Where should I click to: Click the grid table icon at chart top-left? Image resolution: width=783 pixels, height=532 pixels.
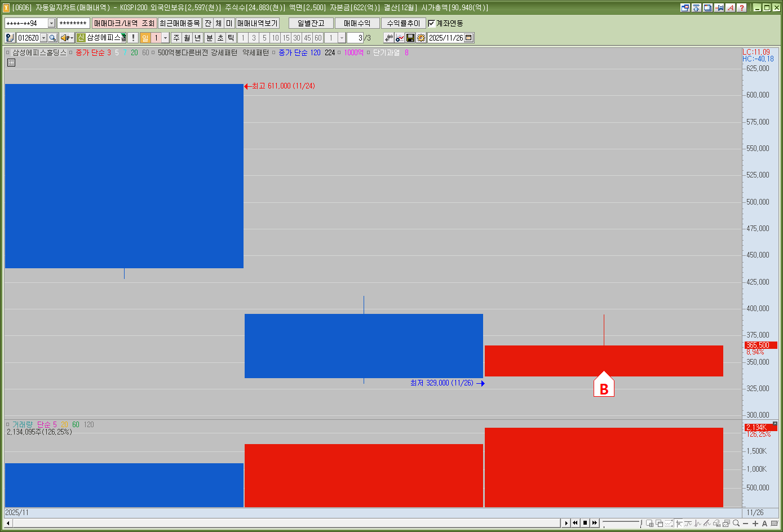(11, 63)
